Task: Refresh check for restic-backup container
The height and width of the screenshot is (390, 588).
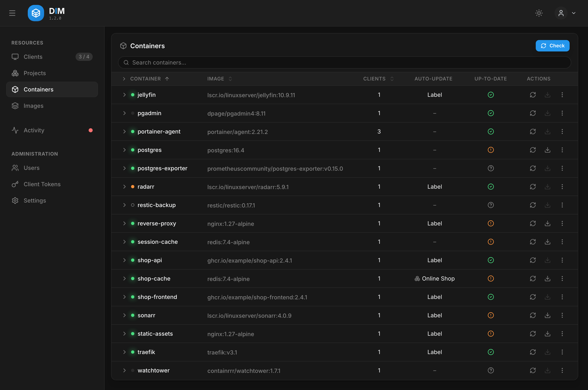Action: click(532, 205)
